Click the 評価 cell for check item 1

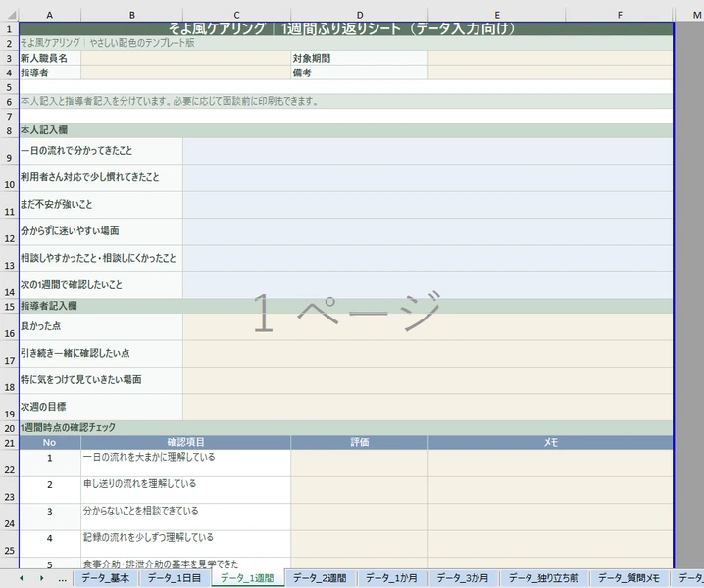point(359,463)
